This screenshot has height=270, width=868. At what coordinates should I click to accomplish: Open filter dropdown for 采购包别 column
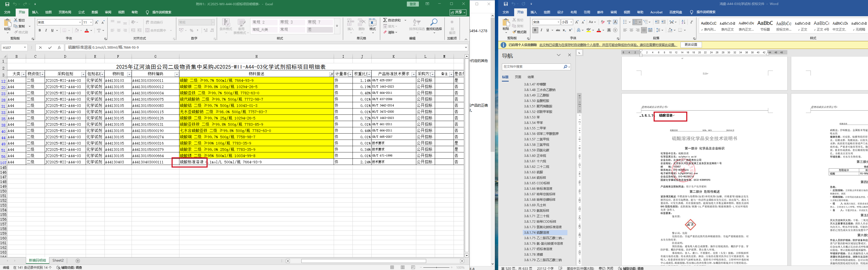pos(83,74)
